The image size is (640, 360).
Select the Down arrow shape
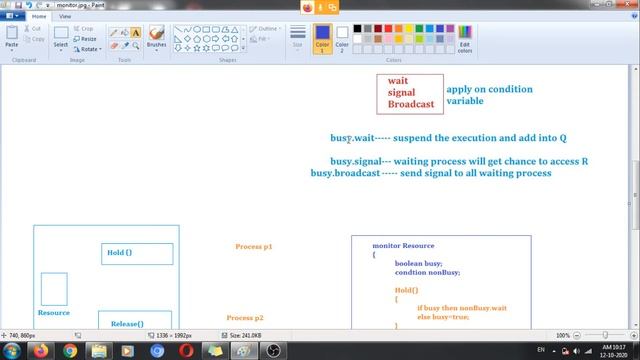[x=178, y=48]
